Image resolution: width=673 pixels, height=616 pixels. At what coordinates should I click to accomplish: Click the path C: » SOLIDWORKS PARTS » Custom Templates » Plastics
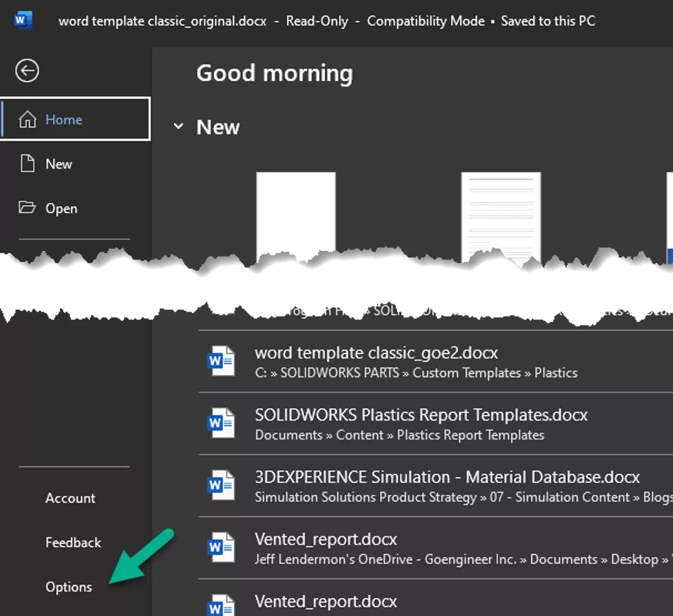[416, 373]
